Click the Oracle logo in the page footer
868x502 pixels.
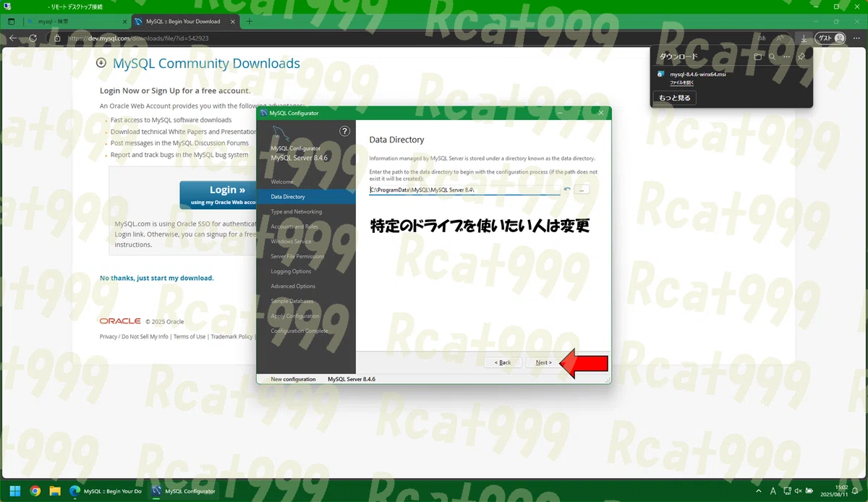coord(120,320)
